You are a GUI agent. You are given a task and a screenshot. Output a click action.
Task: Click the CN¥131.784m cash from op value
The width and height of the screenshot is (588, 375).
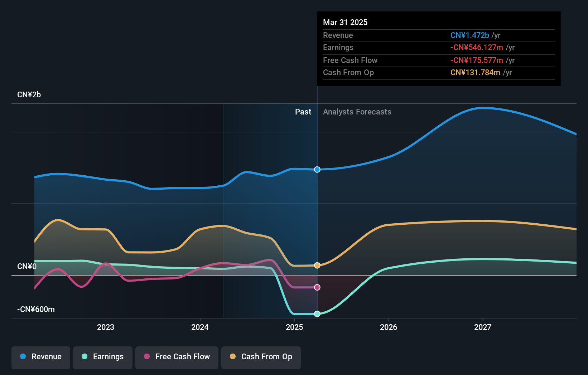[x=475, y=72]
